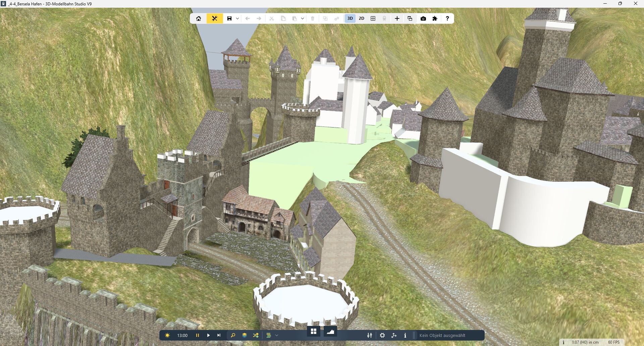Toggle the edit mode tools button
Screen dimensions: 644x346
click(215, 18)
